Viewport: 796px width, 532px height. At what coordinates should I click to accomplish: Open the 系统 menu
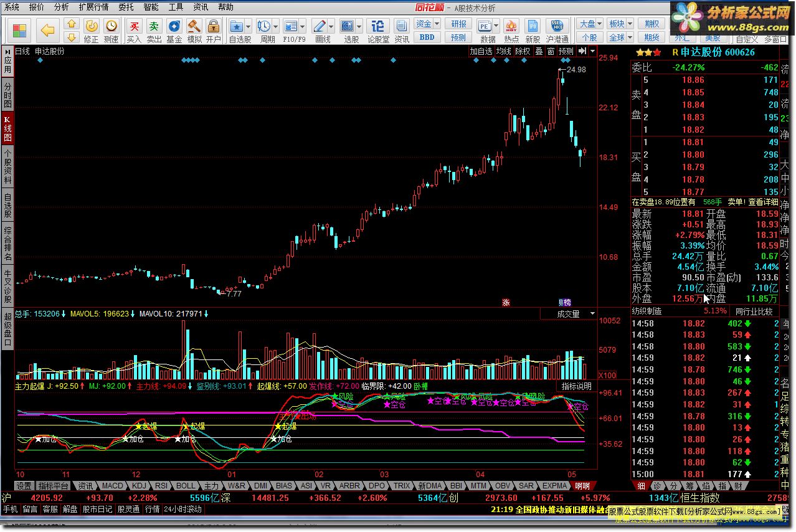12,7
